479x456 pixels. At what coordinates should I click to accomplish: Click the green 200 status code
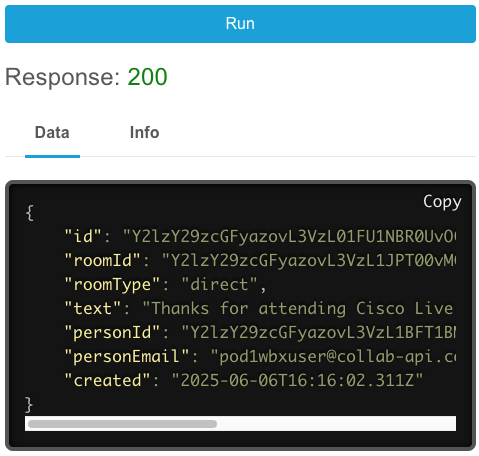coord(147,77)
